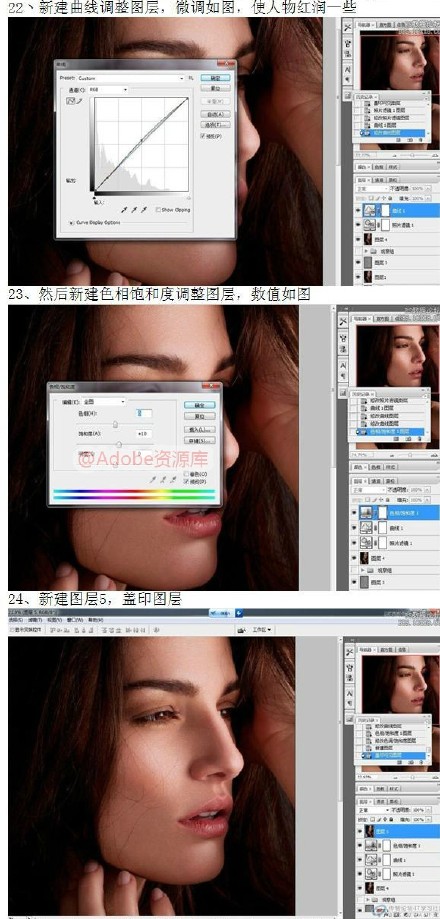Hide the 图层 4 layer in bottom layers panel
Image resolution: width=440 pixels, height=919 pixels.
(x=360, y=889)
